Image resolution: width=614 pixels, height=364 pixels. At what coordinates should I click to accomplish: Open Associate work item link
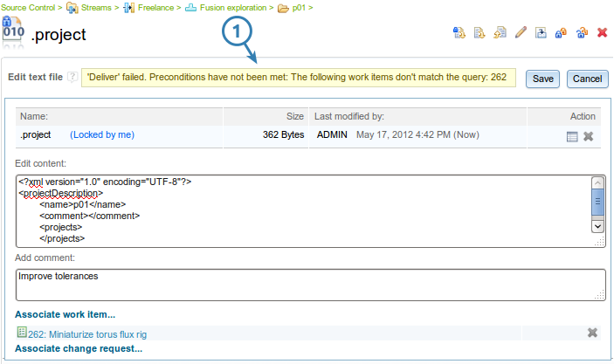tap(65, 314)
